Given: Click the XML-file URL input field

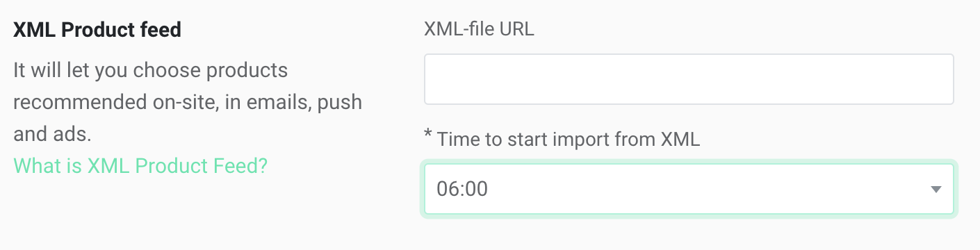Looking at the screenshot, I should click(x=689, y=79).
